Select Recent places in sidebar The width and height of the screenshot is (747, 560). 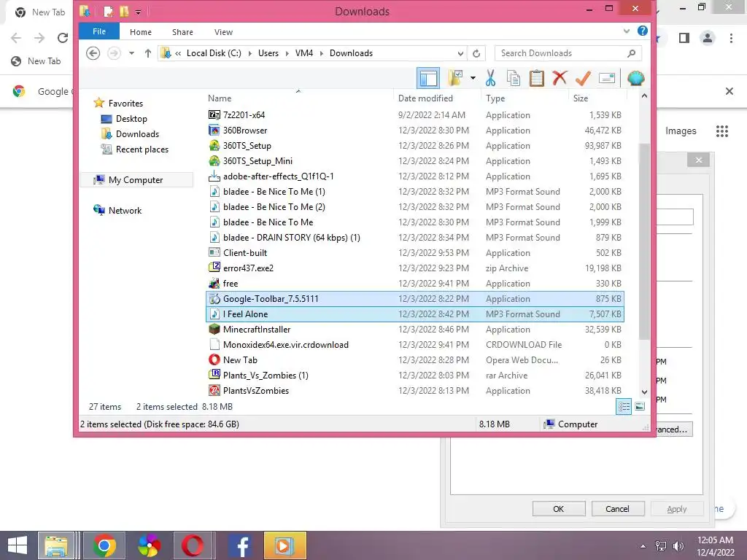coord(142,149)
